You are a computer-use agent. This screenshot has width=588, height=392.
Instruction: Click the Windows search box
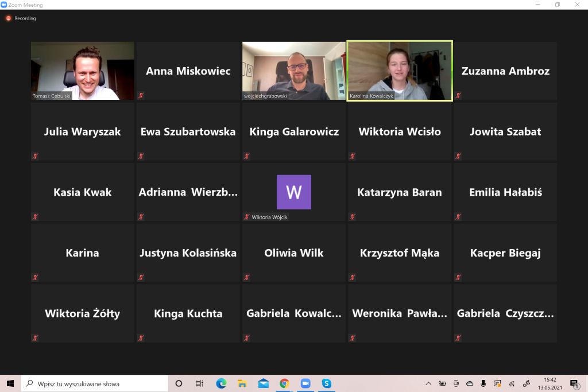coord(95,383)
